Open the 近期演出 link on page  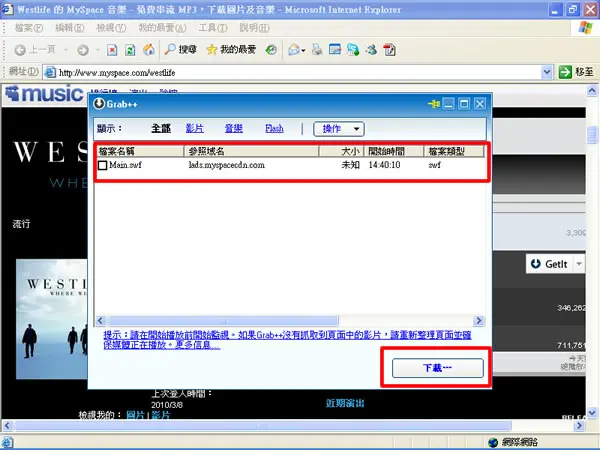coord(345,403)
